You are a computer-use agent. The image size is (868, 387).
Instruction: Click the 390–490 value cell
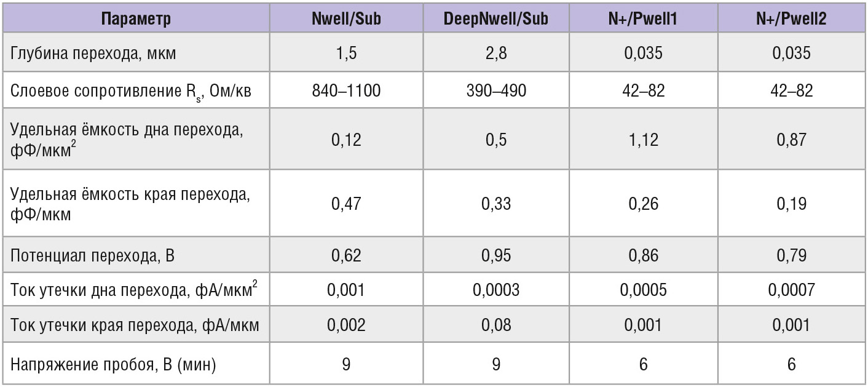tap(495, 91)
